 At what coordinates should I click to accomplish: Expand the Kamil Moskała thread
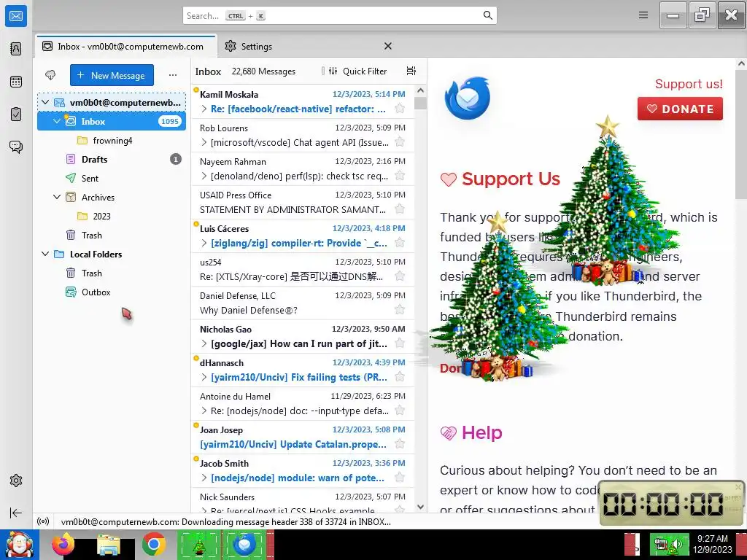point(204,109)
